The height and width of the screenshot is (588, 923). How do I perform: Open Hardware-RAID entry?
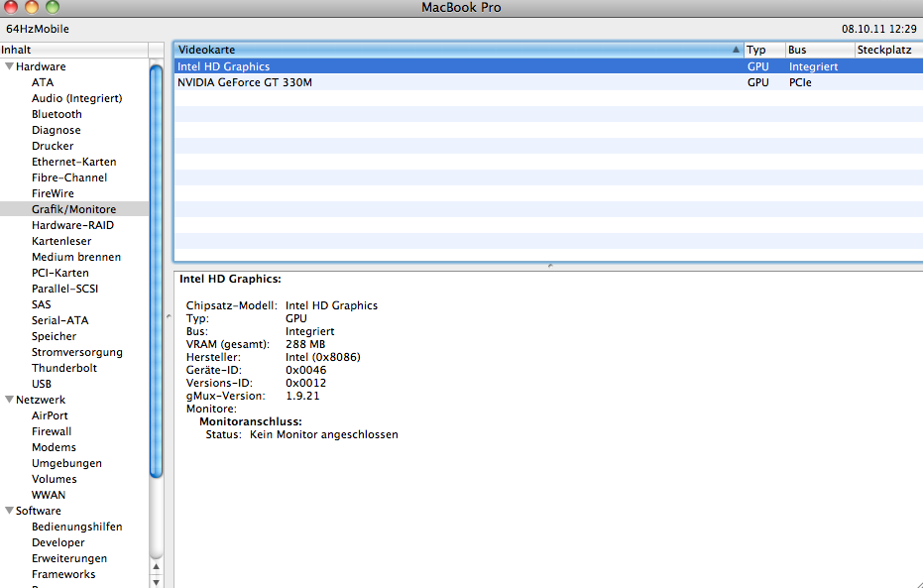click(x=72, y=225)
